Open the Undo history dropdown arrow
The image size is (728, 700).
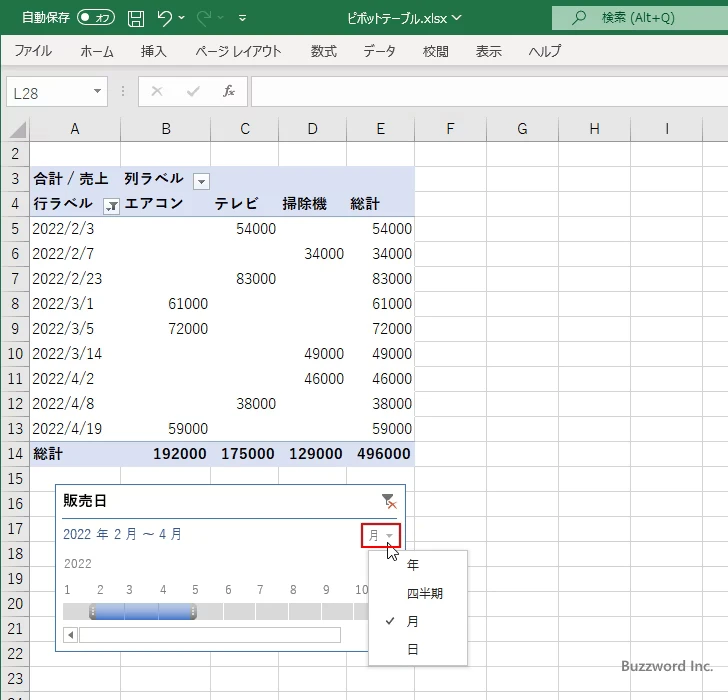pos(182,18)
